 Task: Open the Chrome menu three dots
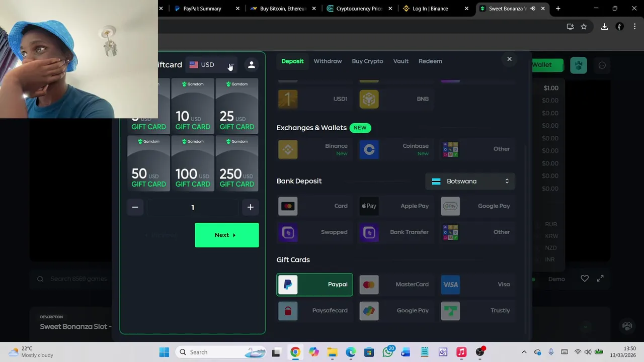[634, 27]
